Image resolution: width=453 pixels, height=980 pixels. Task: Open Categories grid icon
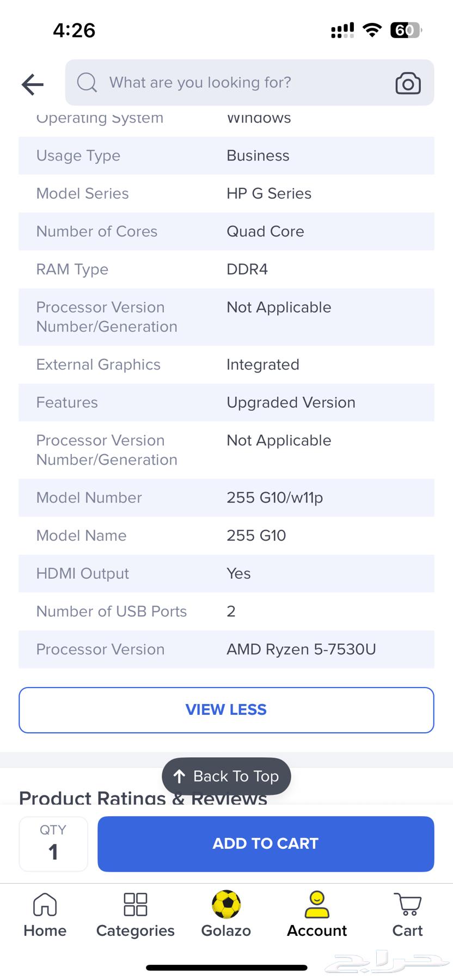pyautogui.click(x=135, y=904)
